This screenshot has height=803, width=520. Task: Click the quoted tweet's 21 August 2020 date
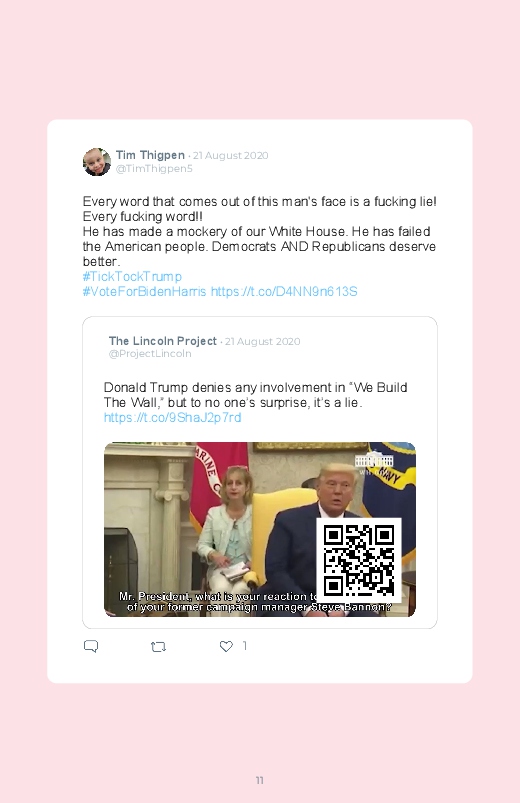[263, 342]
